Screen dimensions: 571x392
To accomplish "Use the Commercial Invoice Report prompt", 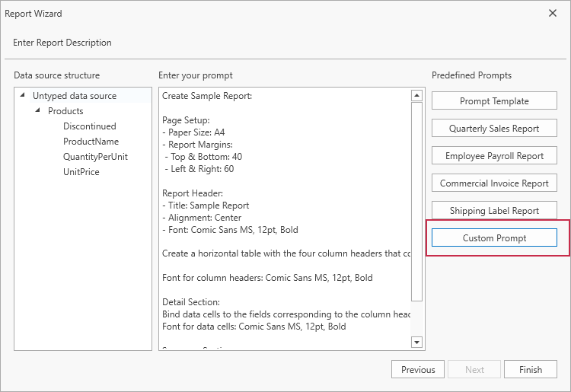I will (x=494, y=183).
